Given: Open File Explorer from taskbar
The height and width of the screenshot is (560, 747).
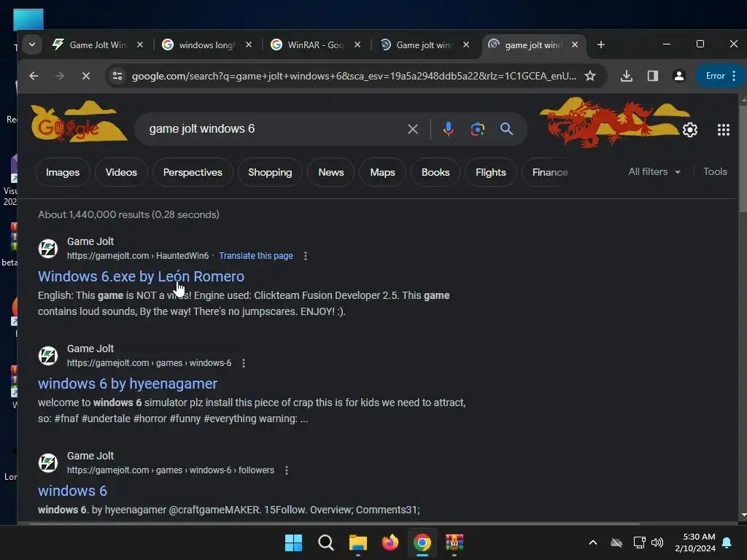Looking at the screenshot, I should pyautogui.click(x=357, y=542).
